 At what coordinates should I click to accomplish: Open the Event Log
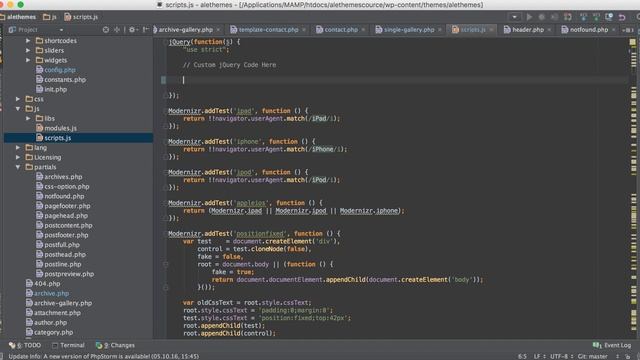[x=612, y=345]
